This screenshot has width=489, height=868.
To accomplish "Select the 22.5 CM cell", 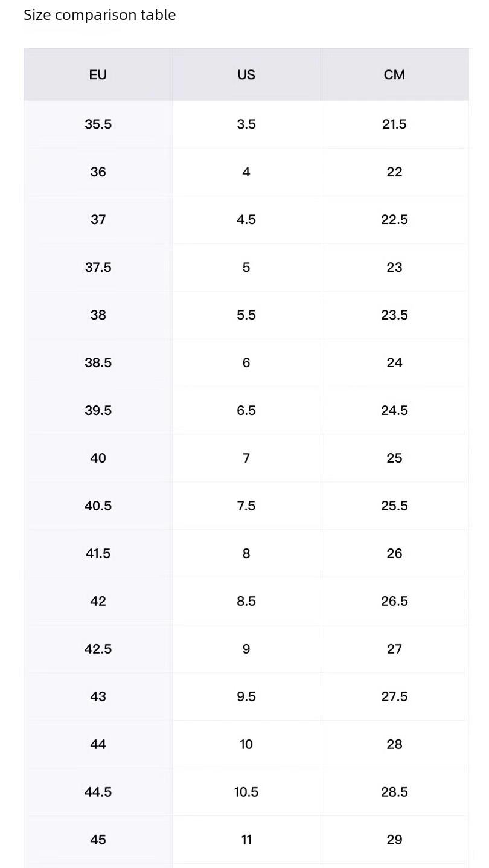I will click(x=394, y=220).
